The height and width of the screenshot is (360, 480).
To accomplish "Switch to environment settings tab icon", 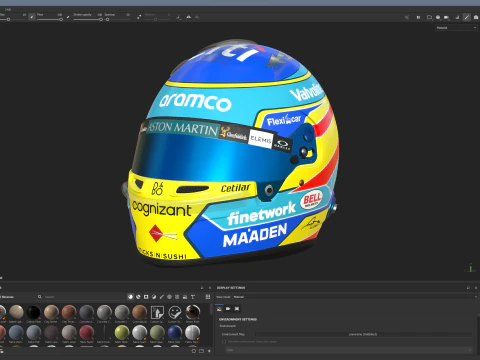I will [x=219, y=309].
